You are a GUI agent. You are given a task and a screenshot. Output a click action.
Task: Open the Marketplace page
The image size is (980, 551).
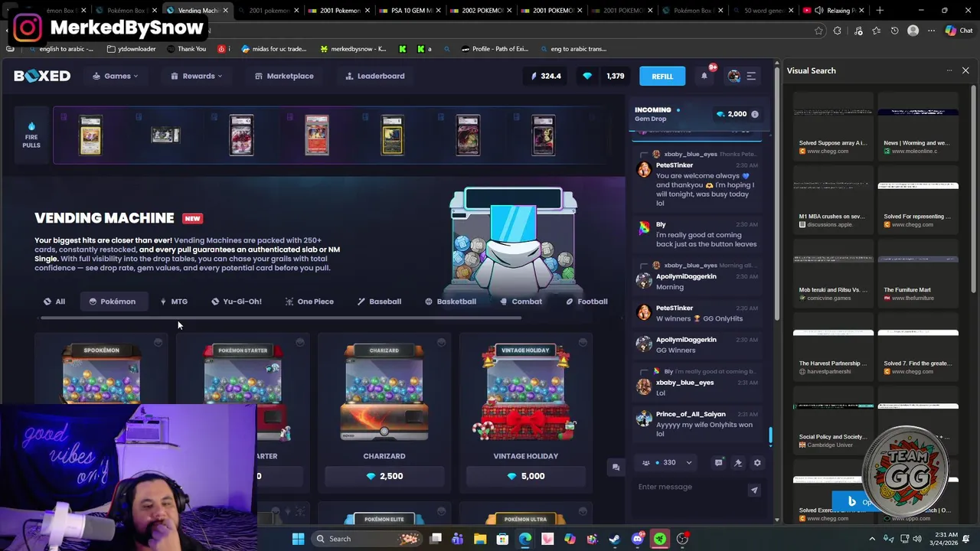tap(284, 76)
